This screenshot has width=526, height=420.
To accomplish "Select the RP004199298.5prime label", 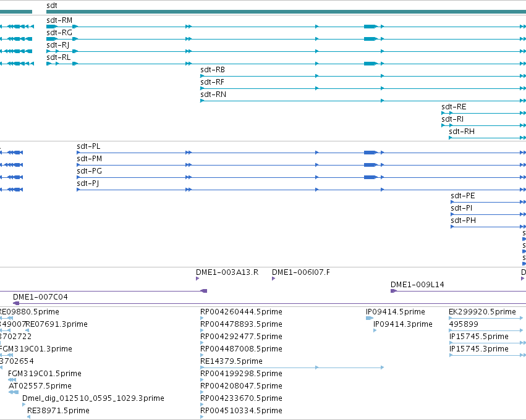I will click(x=241, y=374).
